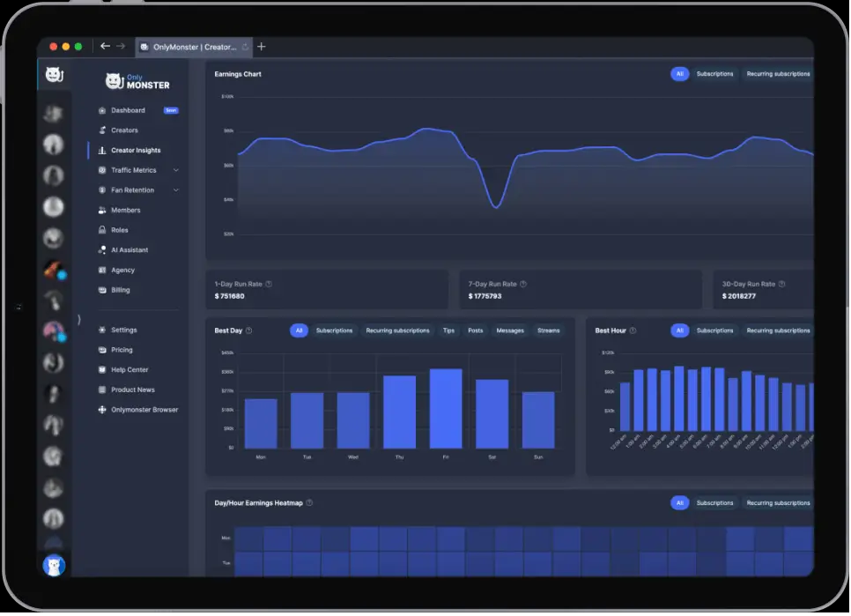Image resolution: width=851 pixels, height=616 pixels.
Task: Click the Friday bar in Best Day chart
Action: coord(446,409)
